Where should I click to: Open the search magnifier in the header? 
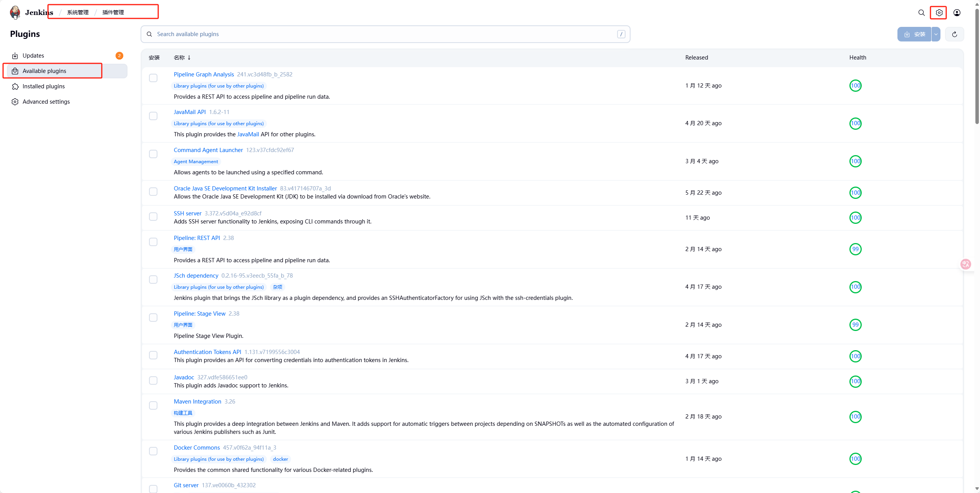pyautogui.click(x=921, y=13)
